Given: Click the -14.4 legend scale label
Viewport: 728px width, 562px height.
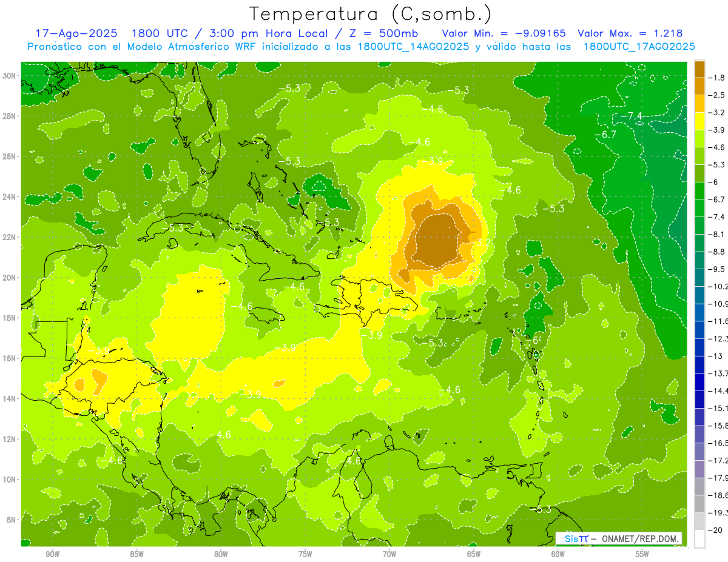Looking at the screenshot, I should [718, 390].
